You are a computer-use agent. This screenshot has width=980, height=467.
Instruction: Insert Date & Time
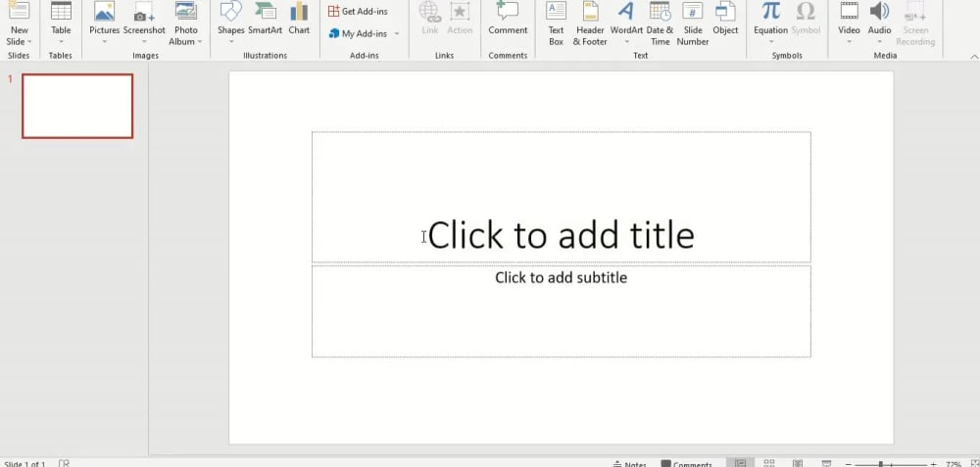(x=660, y=25)
